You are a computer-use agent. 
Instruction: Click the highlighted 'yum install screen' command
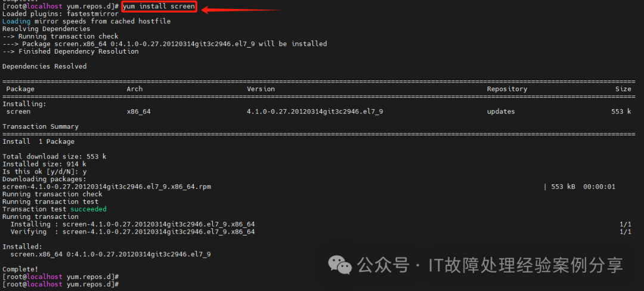159,7
